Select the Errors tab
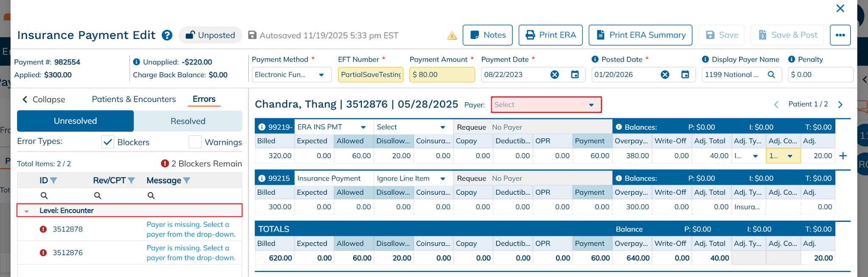This screenshot has height=277, width=868. 204,99
